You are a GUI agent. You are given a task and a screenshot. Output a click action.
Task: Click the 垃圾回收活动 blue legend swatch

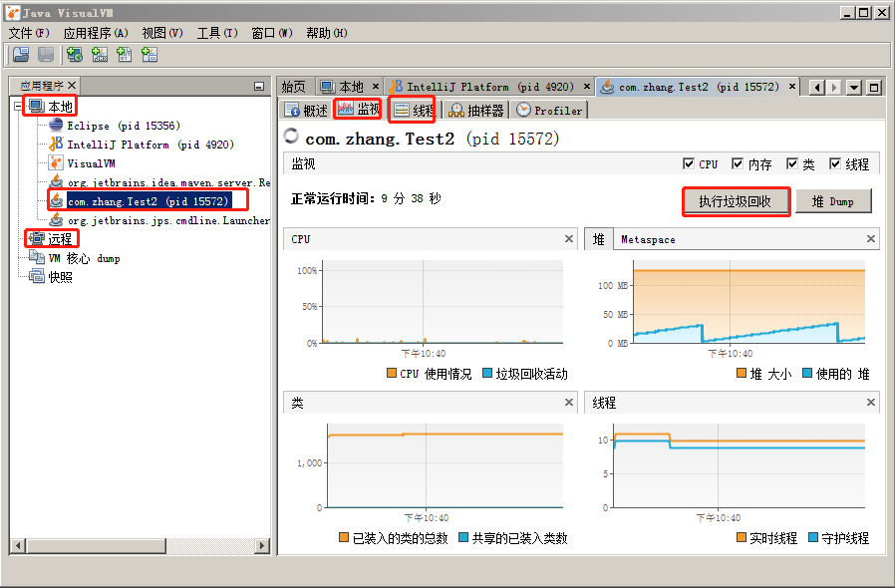click(x=487, y=373)
